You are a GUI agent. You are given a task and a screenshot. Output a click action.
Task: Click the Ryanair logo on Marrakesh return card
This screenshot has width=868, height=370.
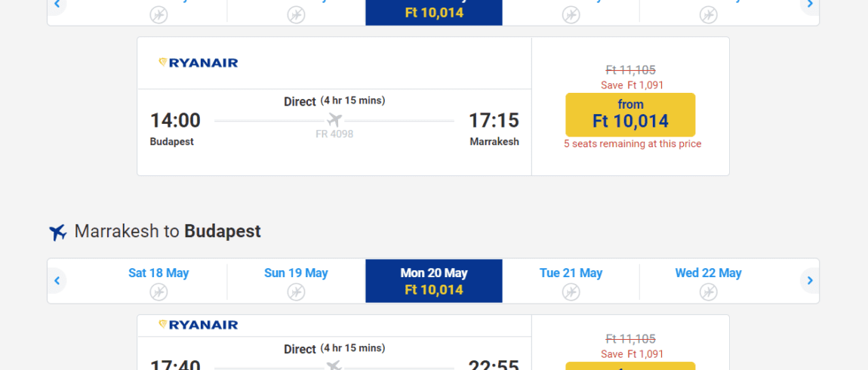click(x=199, y=325)
